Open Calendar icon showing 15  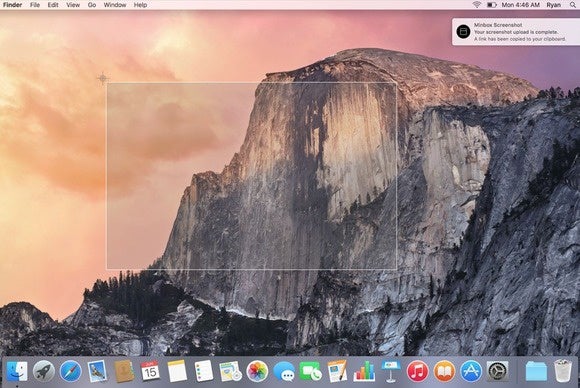[x=150, y=371]
